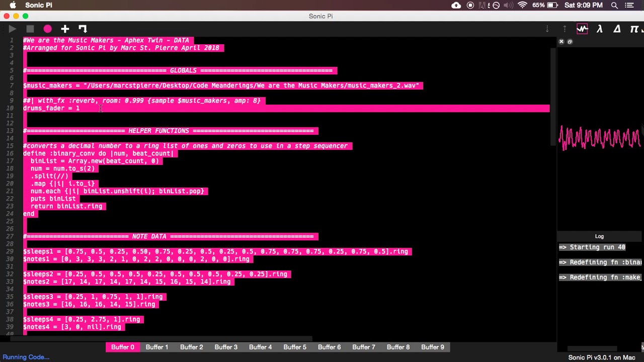Click the volume icon in the menu bar
Viewport: 644px width, 362px height.
click(x=508, y=5)
